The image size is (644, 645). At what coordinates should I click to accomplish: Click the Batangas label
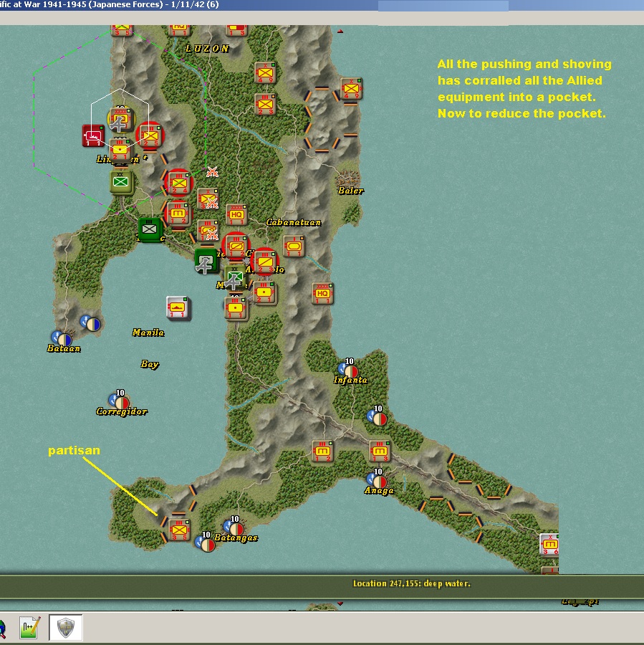tap(236, 537)
